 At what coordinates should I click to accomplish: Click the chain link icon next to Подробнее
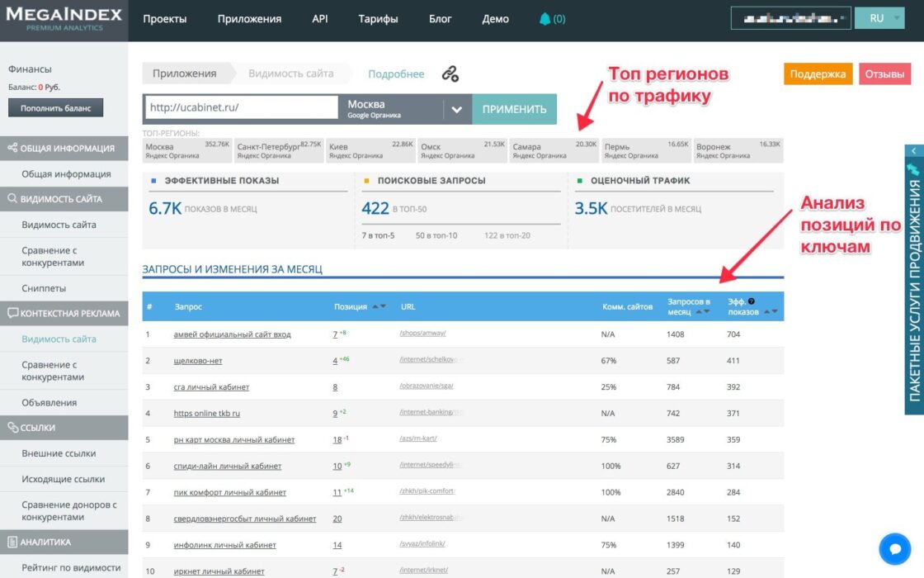[450, 73]
